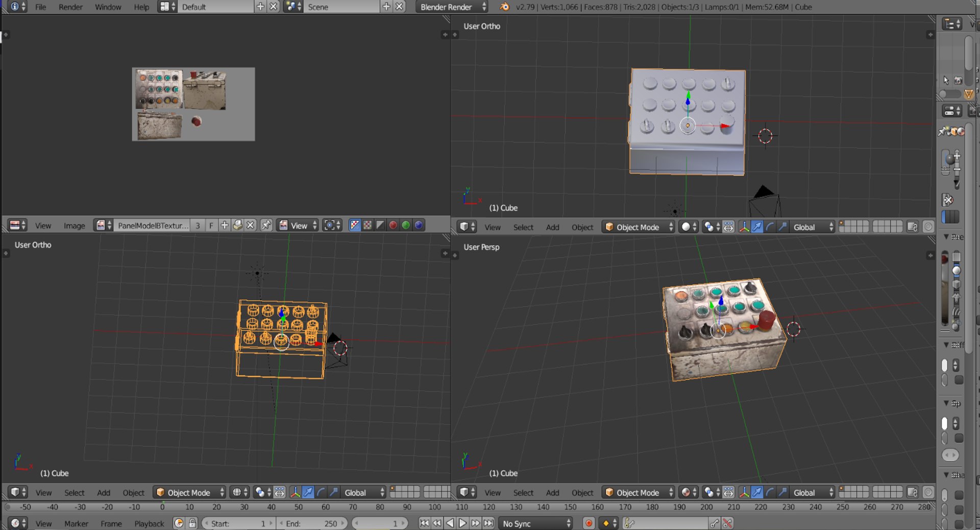Open the Object Mode dropdown in the bottom-left viewport
980x530 pixels.
(190, 492)
